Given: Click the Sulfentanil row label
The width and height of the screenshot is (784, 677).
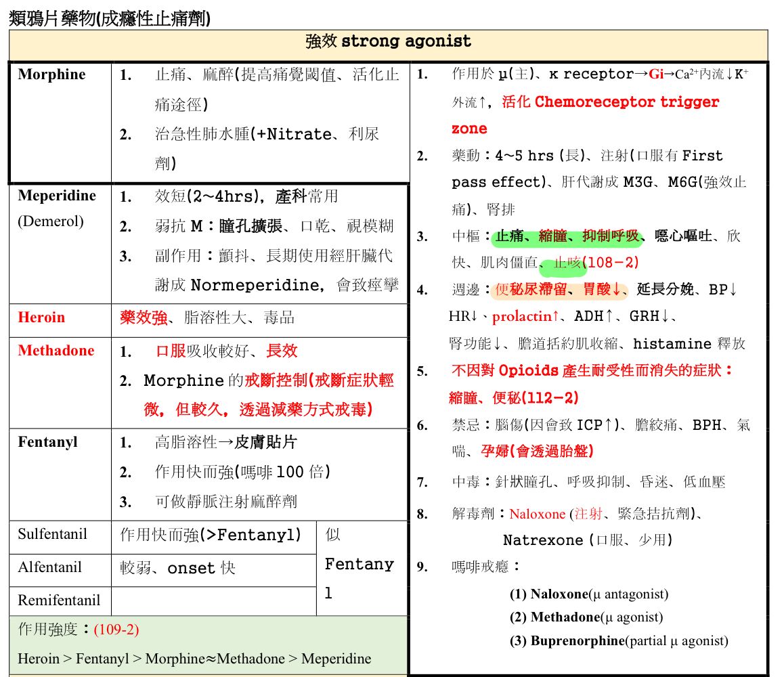Looking at the screenshot, I should point(52,534).
